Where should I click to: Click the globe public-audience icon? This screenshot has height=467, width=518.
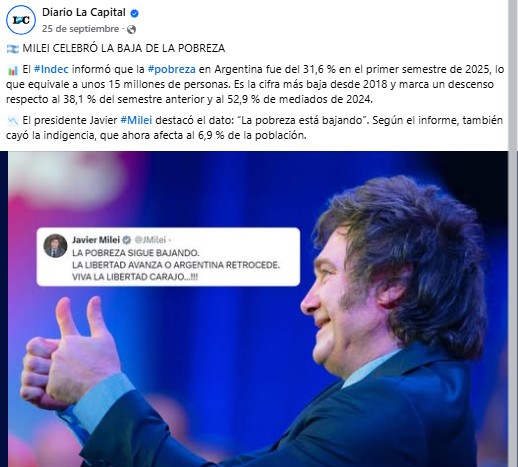click(x=131, y=29)
